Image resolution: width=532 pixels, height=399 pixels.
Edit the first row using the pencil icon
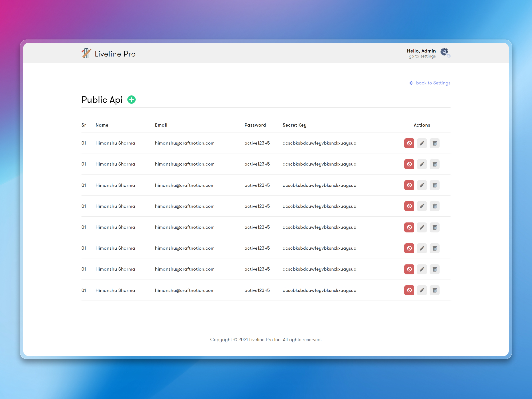(422, 143)
